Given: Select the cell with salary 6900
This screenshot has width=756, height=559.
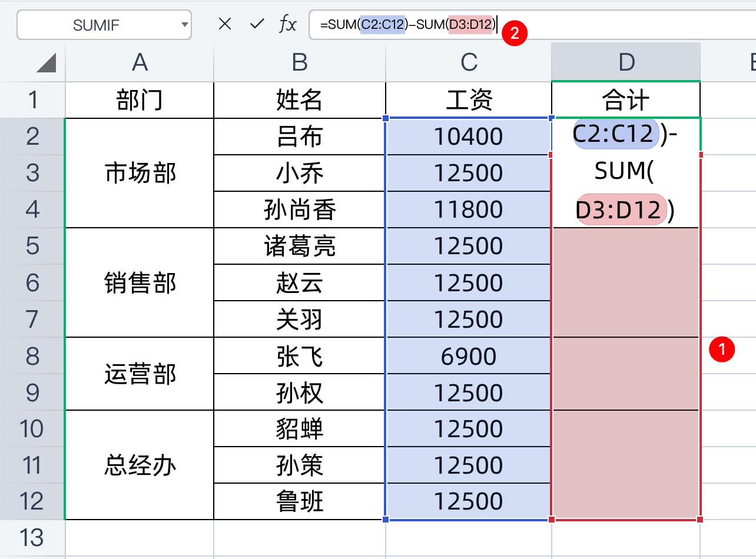Looking at the screenshot, I should [467, 356].
